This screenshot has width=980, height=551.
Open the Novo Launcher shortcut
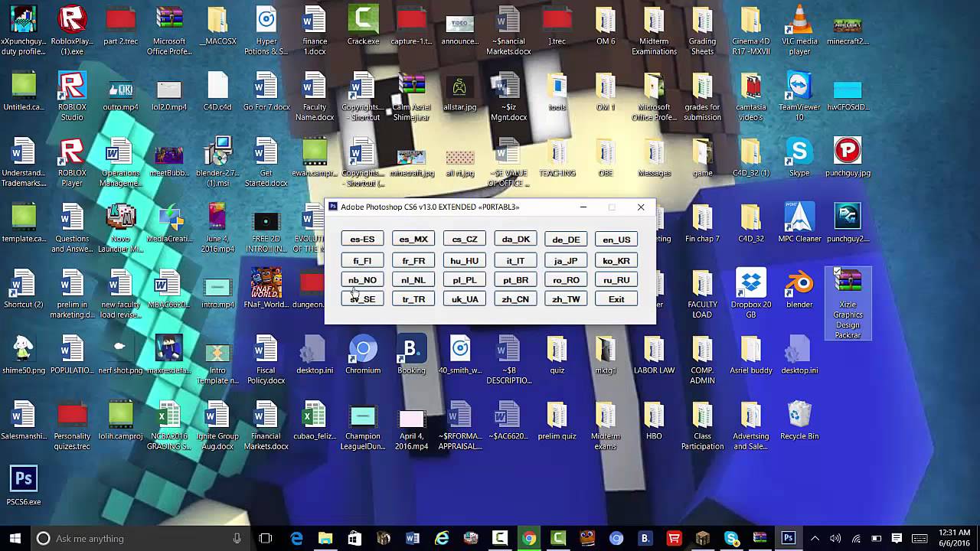(x=120, y=228)
